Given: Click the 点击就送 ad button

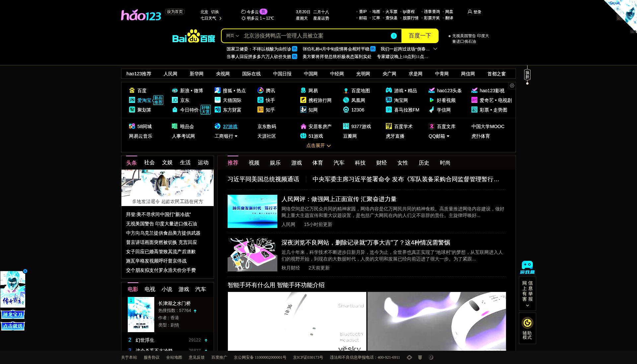Looking at the screenshot, I should (x=13, y=326).
